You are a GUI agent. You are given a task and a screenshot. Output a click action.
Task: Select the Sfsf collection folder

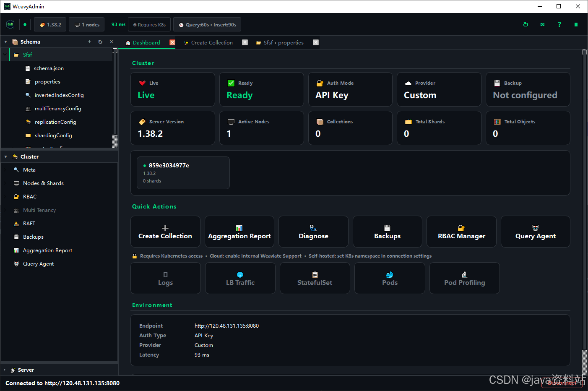tap(57, 55)
